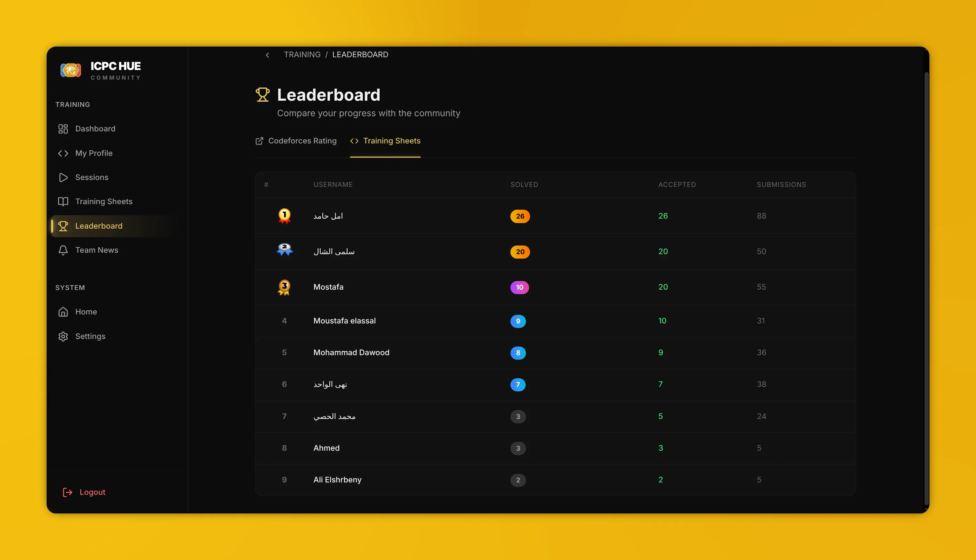Click username سلمى الشال
976x560 pixels.
334,251
